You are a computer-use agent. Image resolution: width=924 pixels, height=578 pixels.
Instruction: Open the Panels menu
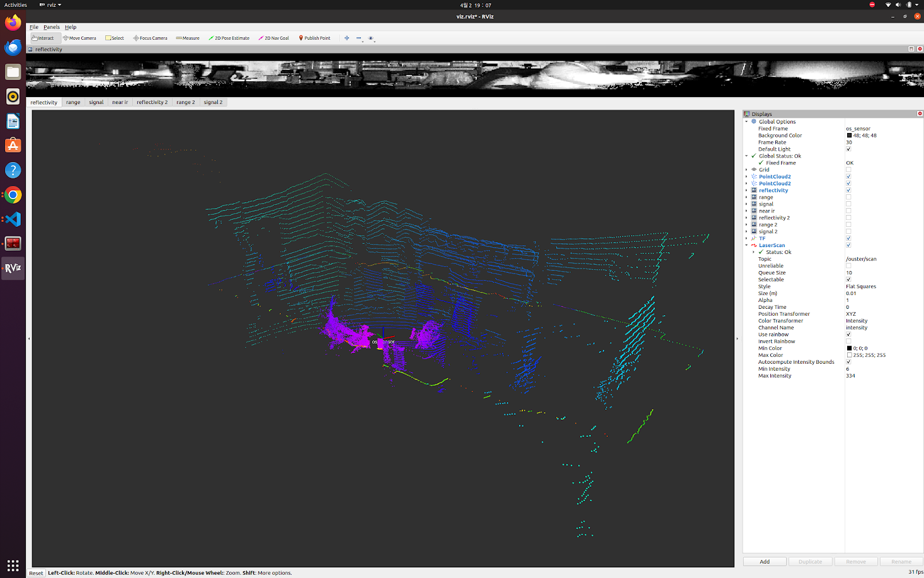tap(52, 27)
